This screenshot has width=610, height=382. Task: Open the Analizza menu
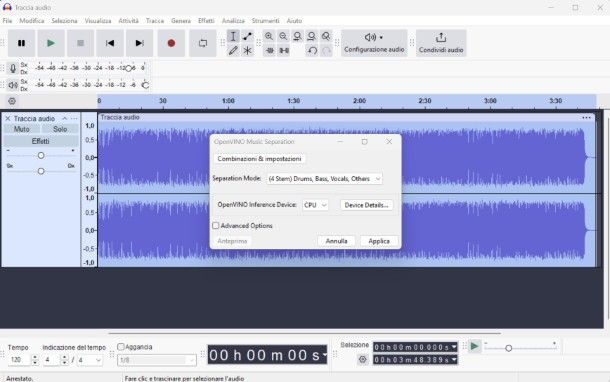[x=233, y=21]
